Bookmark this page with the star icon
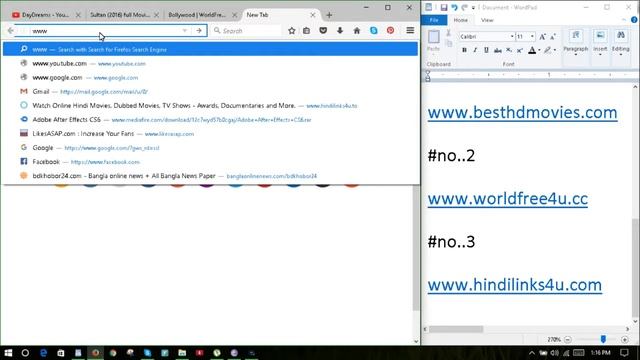 pos(291,31)
